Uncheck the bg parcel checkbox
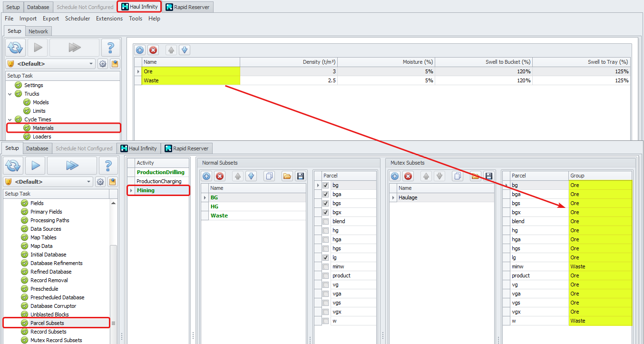Viewport: 644px width, 344px height. 325,185
